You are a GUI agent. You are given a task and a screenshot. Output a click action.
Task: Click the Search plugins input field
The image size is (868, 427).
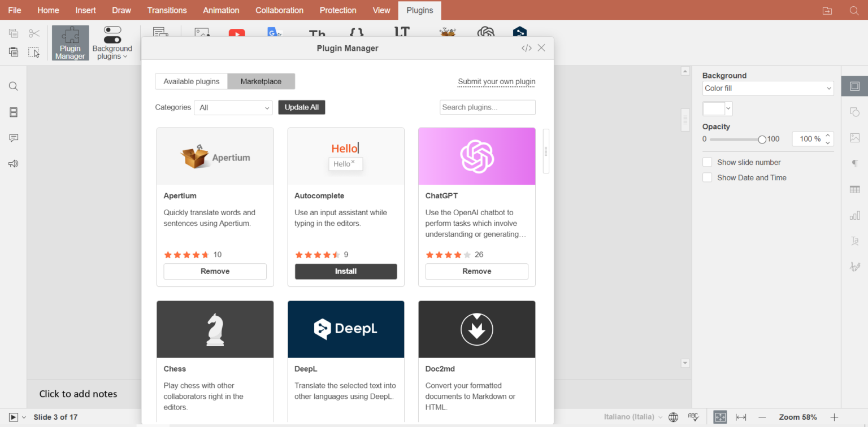coord(487,107)
